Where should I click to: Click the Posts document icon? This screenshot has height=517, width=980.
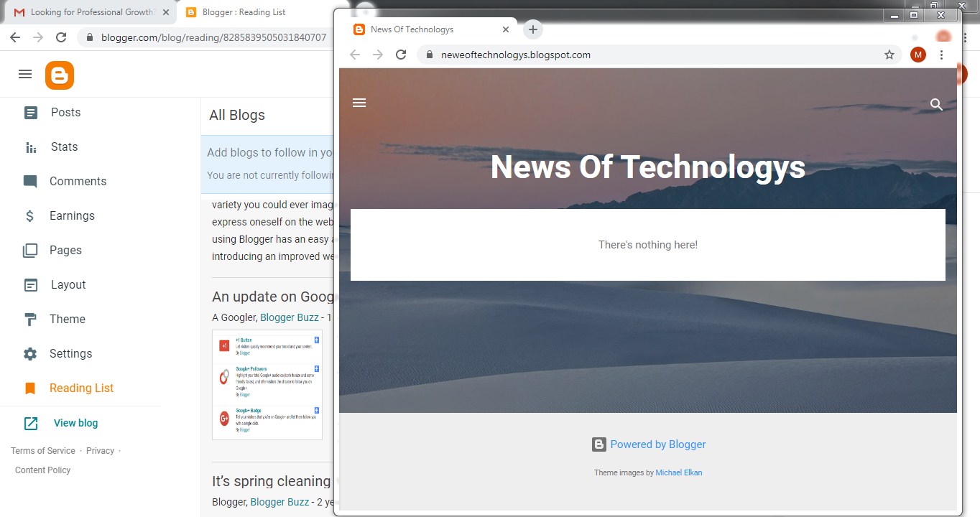click(30, 113)
